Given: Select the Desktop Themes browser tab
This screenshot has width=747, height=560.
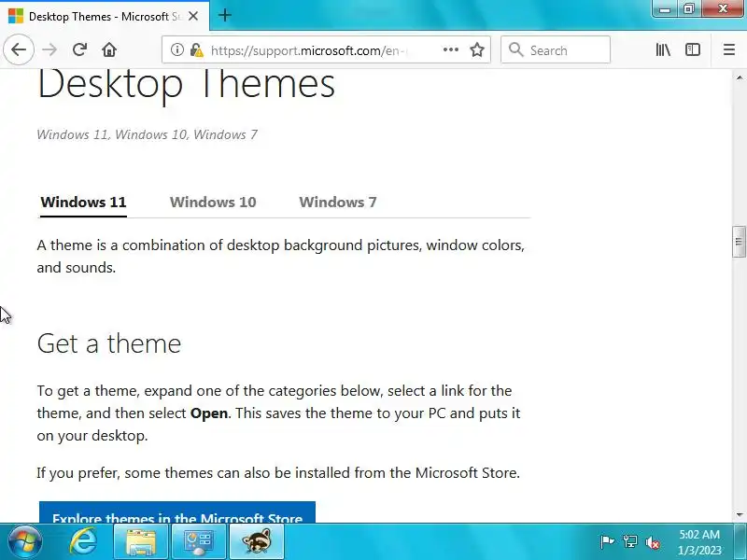Looking at the screenshot, I should point(105,16).
